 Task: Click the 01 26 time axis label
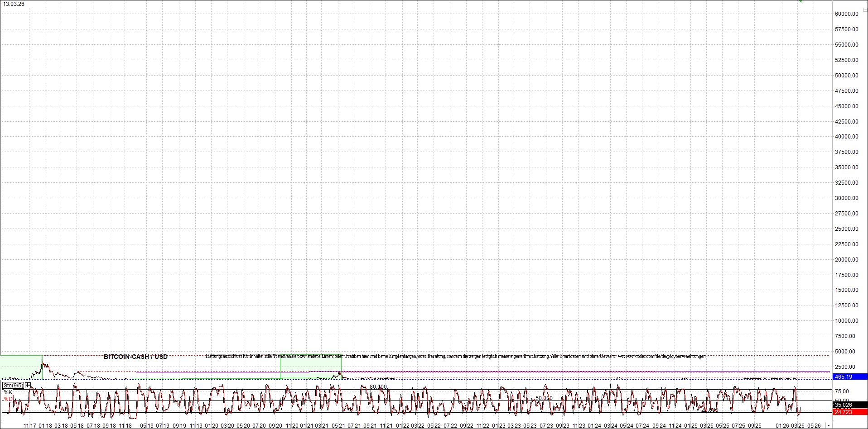pos(782,425)
